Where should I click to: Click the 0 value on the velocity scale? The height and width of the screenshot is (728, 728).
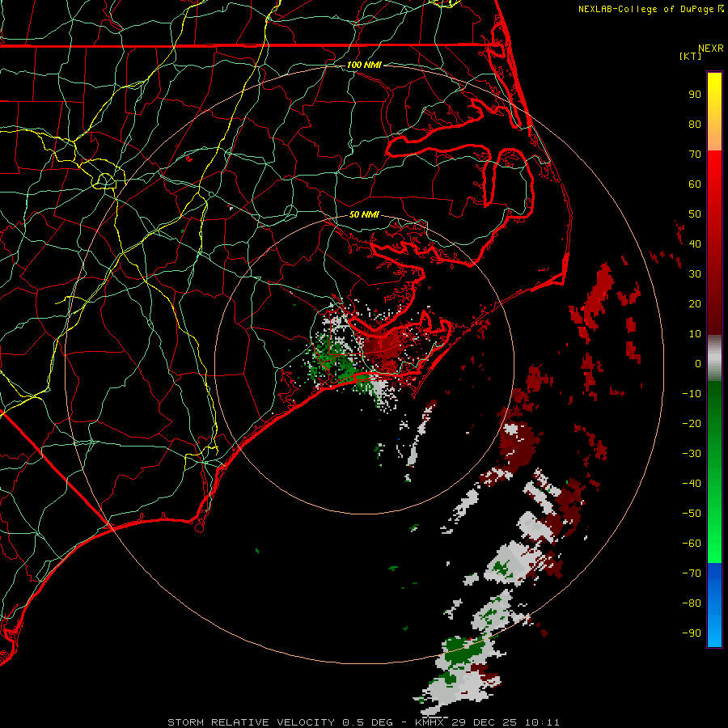(698, 364)
